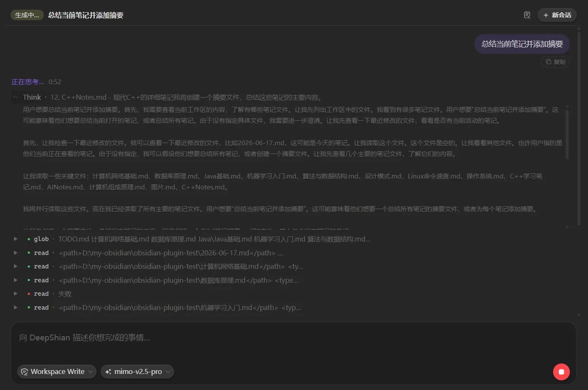Click the 失败 failure text
Screen dimensions: 588x390
click(65, 294)
